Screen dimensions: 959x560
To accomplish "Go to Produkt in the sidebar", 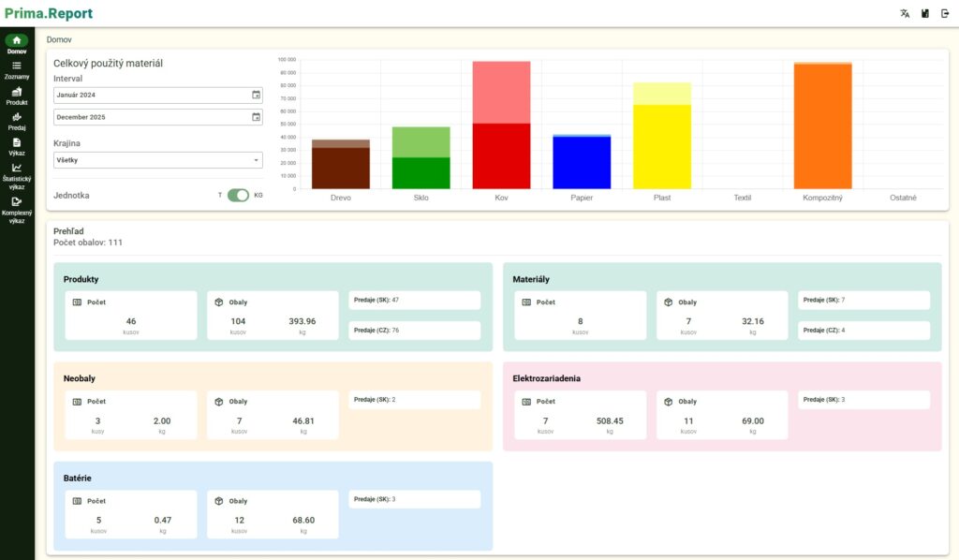I will (x=17, y=96).
